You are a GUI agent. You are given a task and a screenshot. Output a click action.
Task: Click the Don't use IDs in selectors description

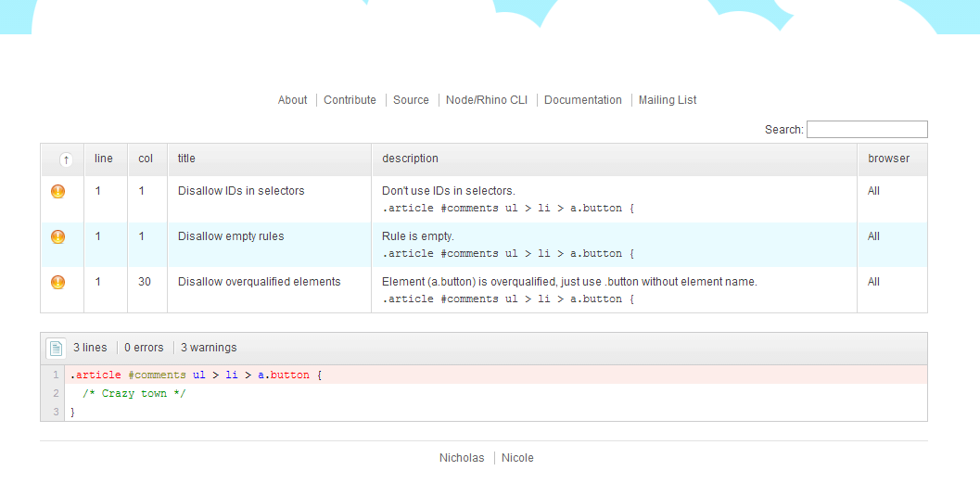449,191
